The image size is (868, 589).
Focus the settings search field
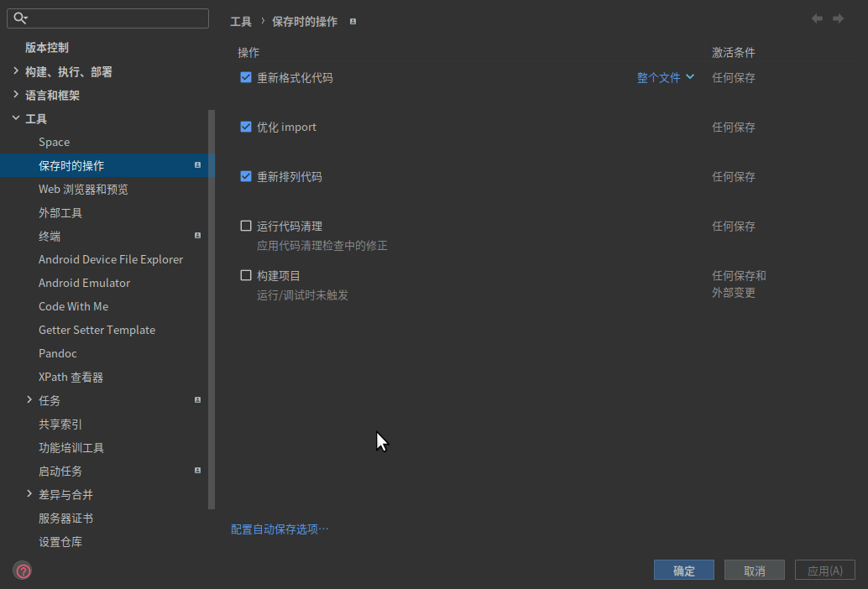click(108, 18)
